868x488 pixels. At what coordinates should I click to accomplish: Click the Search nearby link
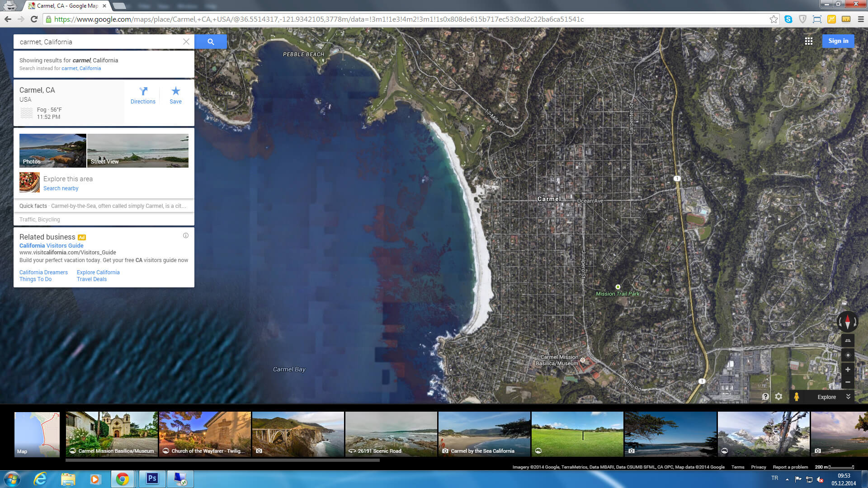pyautogui.click(x=61, y=188)
